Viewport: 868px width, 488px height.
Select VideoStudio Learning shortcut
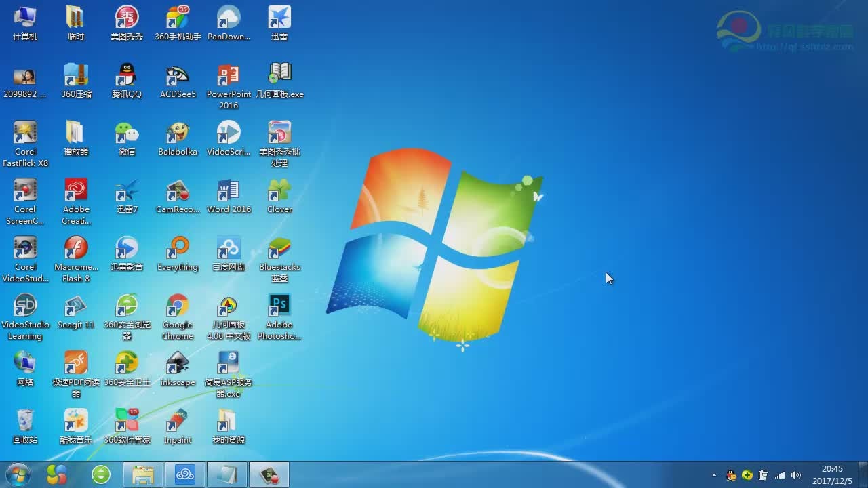click(x=25, y=317)
